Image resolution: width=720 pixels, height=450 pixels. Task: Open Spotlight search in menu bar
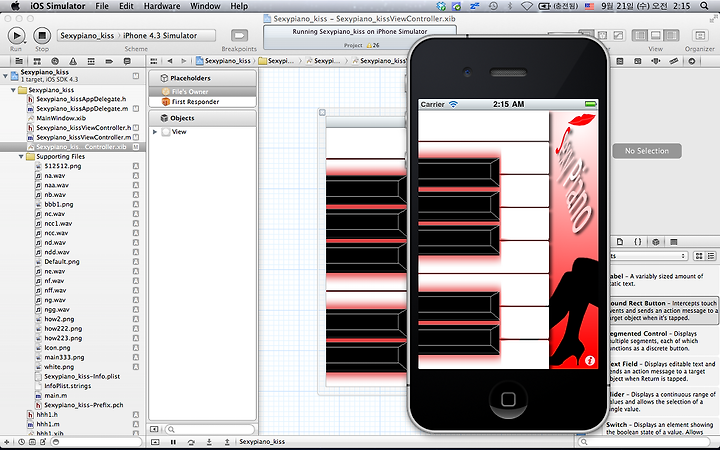[x=704, y=6]
